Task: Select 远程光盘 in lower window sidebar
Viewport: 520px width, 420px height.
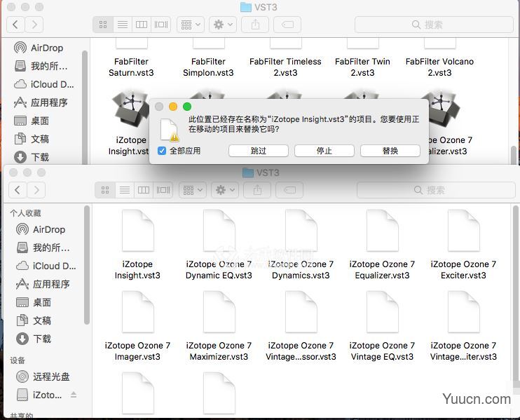Action: coord(43,377)
